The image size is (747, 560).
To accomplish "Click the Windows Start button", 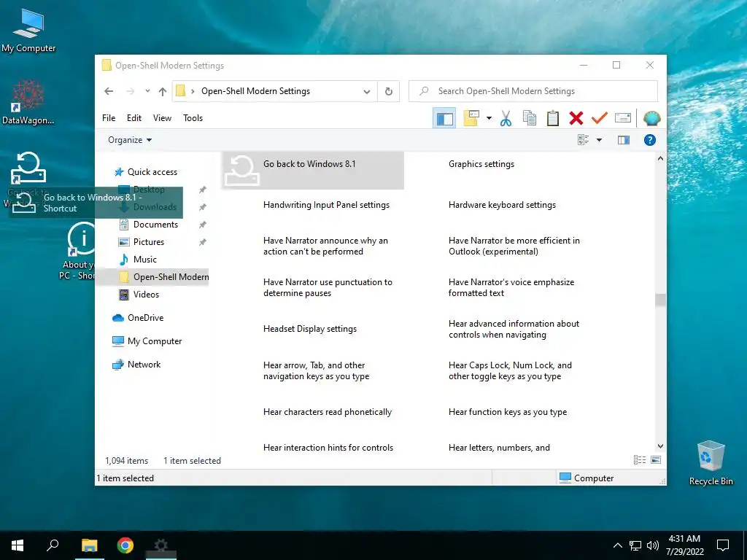I will point(18,545).
